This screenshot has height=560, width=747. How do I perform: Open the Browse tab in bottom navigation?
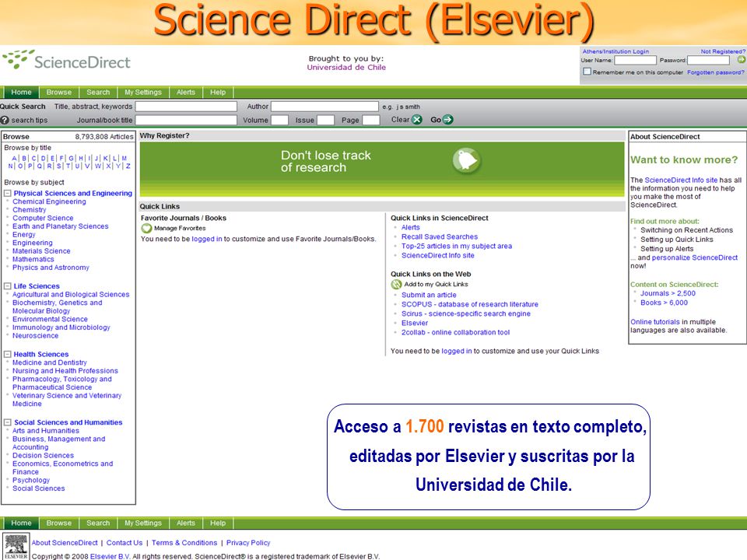(x=59, y=523)
